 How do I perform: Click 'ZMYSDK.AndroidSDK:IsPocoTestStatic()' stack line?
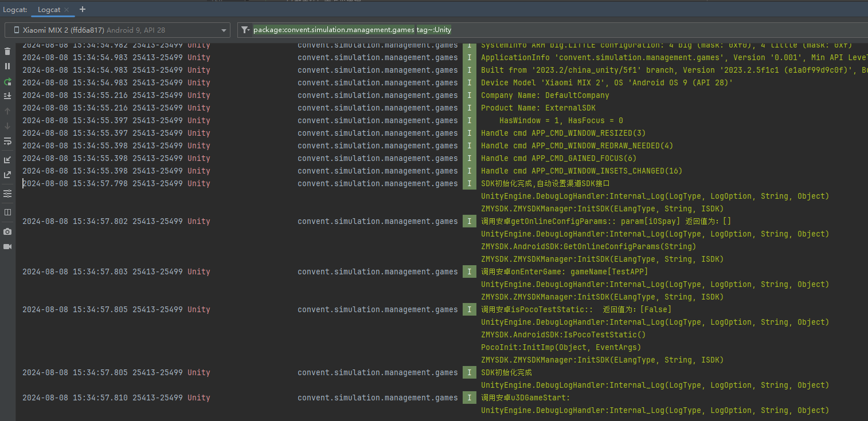(564, 335)
